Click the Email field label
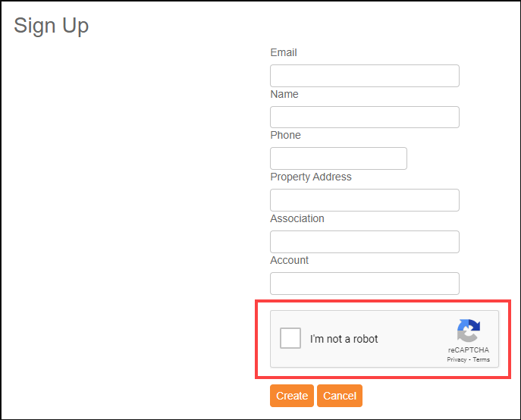The height and width of the screenshot is (420, 521). point(284,52)
